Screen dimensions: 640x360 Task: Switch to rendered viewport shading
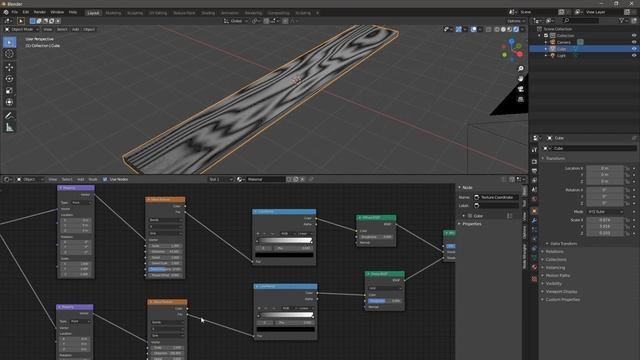(516, 29)
